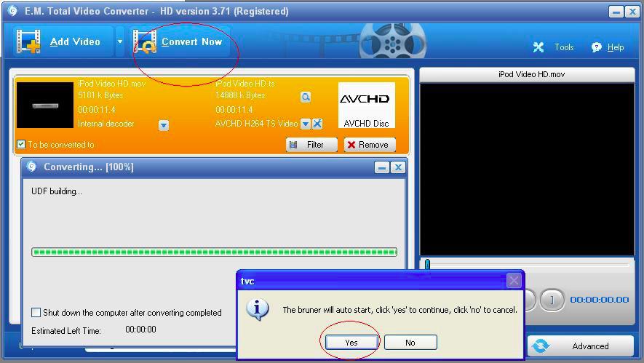Image resolution: width=644 pixels, height=363 pixels.
Task: Click the mark-out bracket playback button
Action: [552, 300]
